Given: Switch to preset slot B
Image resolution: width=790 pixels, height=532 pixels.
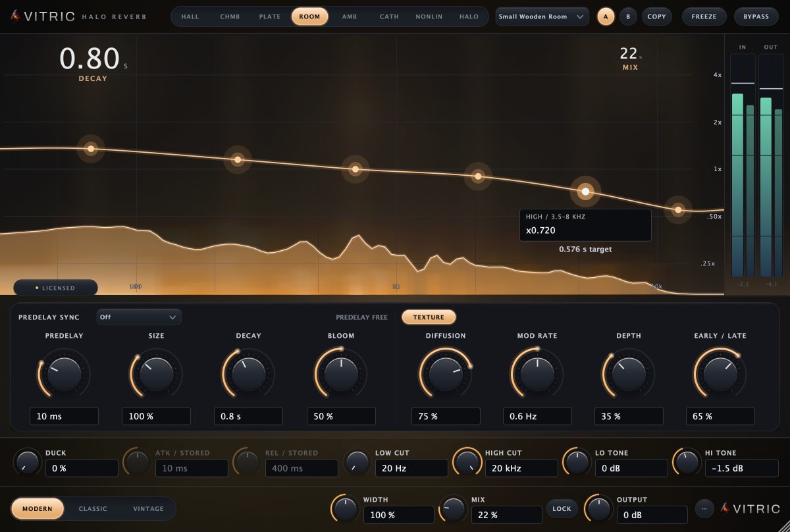Looking at the screenshot, I should pyautogui.click(x=628, y=16).
